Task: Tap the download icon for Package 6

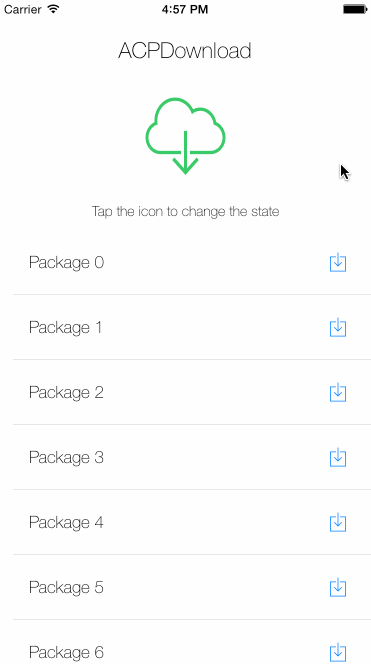Action: coord(338,653)
